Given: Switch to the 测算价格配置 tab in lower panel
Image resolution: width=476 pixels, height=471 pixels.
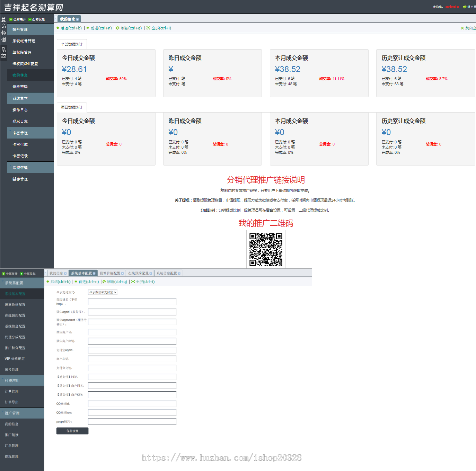Looking at the screenshot, I should 110,274.
